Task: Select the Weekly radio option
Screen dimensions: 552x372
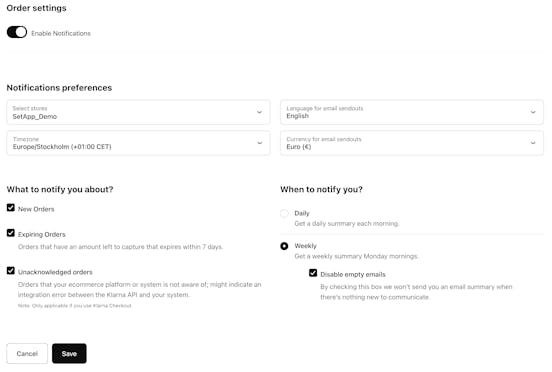Action: coord(284,246)
